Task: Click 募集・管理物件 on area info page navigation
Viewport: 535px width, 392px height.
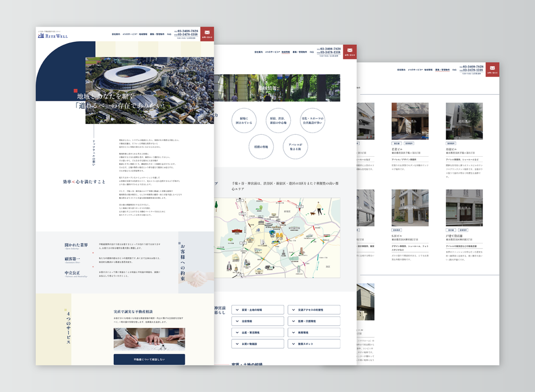Action: [300, 52]
